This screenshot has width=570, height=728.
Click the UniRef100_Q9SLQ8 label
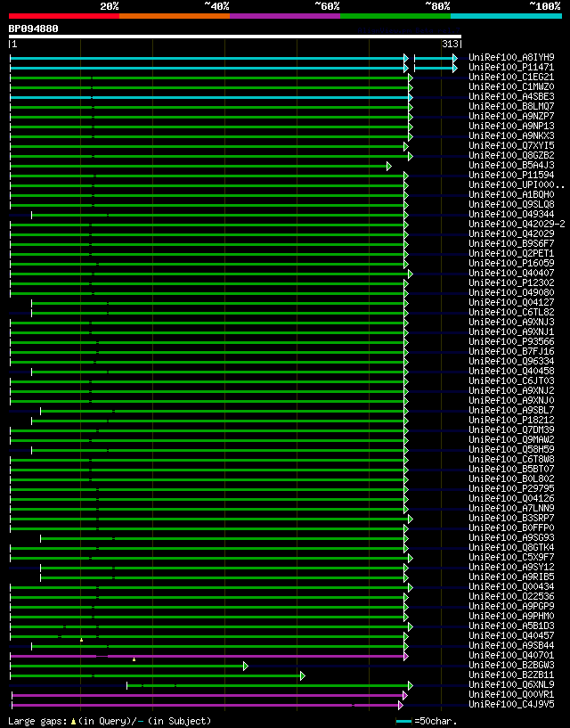[511, 205]
